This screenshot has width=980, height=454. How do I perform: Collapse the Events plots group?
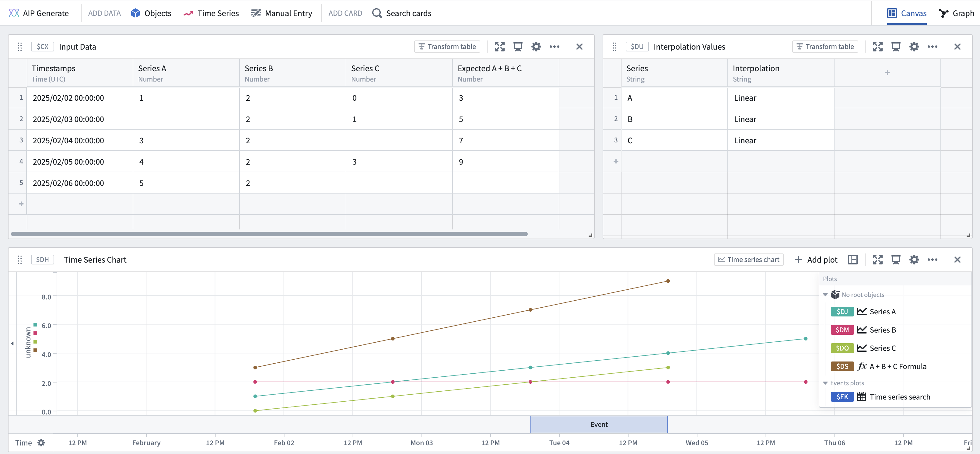pos(825,383)
